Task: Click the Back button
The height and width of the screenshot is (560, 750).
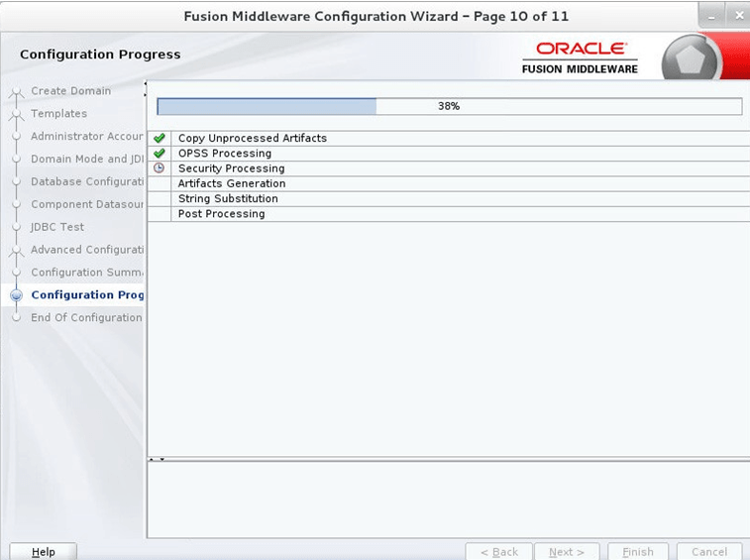Action: (499, 552)
